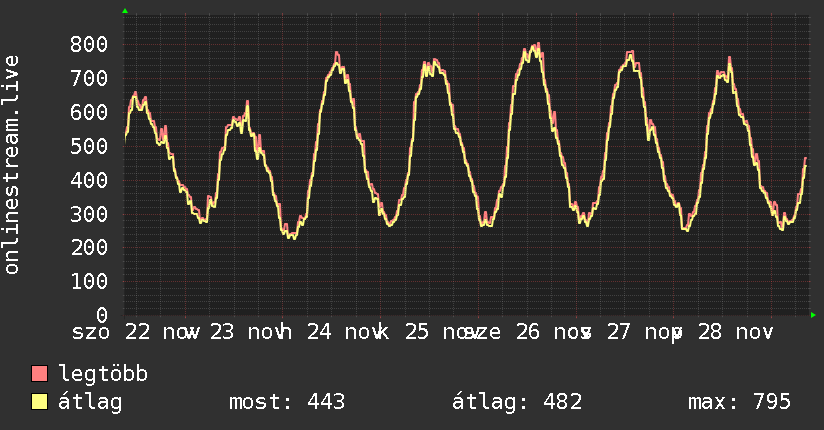Viewport: 824px width, 430px height.
Task: Click the onlinestream.live vertical axis title
Action: (12, 165)
